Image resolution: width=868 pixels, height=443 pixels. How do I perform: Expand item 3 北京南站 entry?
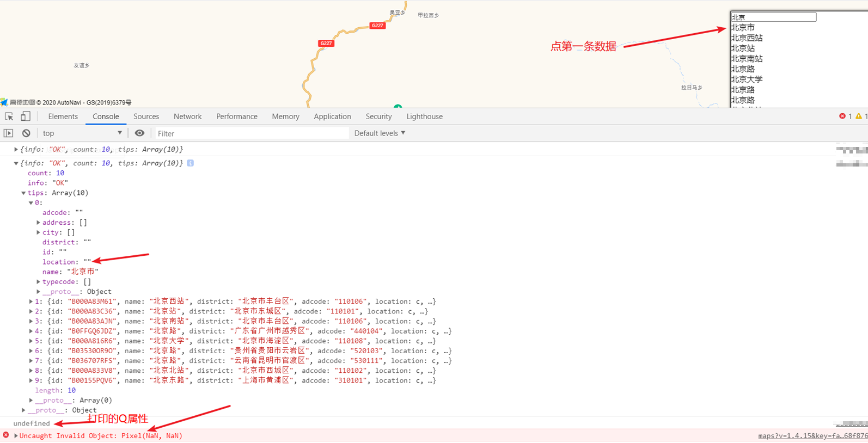coord(31,321)
